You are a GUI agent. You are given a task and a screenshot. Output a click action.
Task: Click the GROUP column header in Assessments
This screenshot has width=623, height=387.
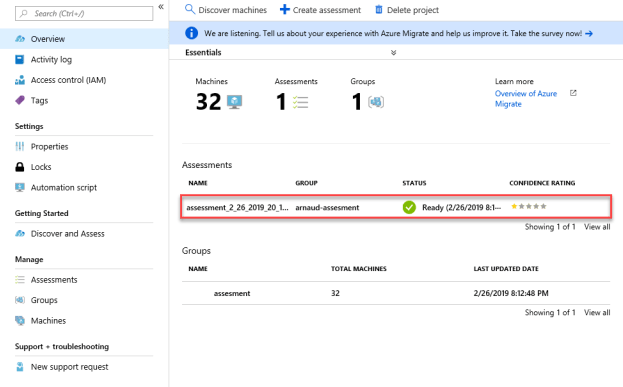306,183
